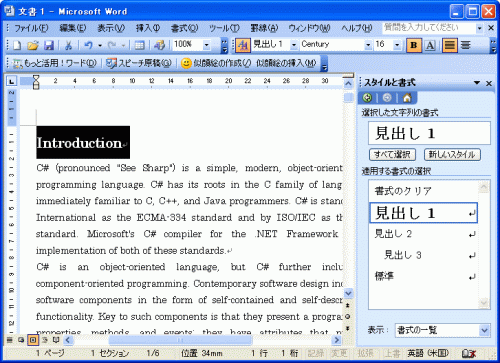The width and height of the screenshot is (500, 363).
Task: Open the ファイル(F) menu
Action: (x=31, y=28)
